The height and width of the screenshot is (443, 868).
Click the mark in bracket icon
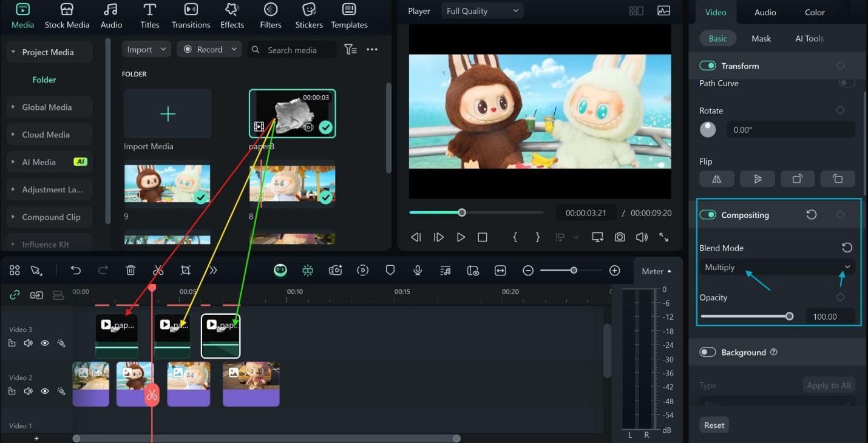pos(515,237)
